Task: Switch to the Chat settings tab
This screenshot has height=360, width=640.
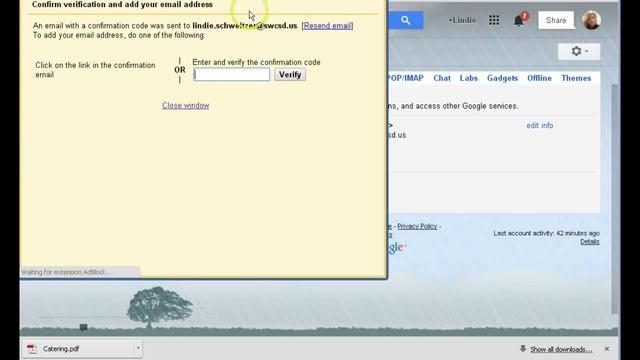Action: (442, 78)
